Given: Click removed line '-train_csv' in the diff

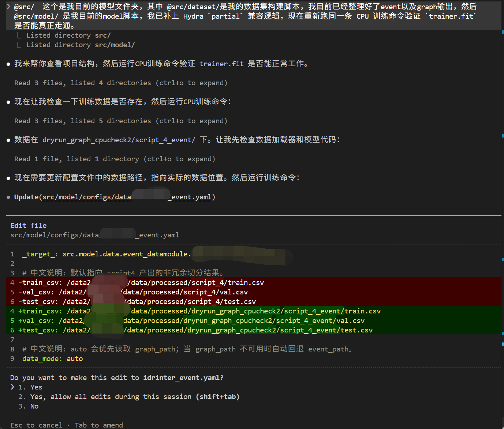Looking at the screenshot, I should click(x=254, y=282).
